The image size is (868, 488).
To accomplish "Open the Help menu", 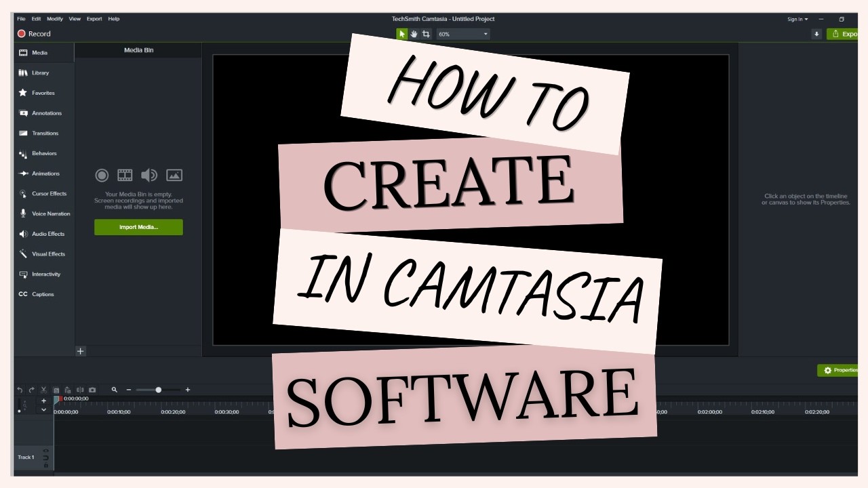I will point(114,19).
